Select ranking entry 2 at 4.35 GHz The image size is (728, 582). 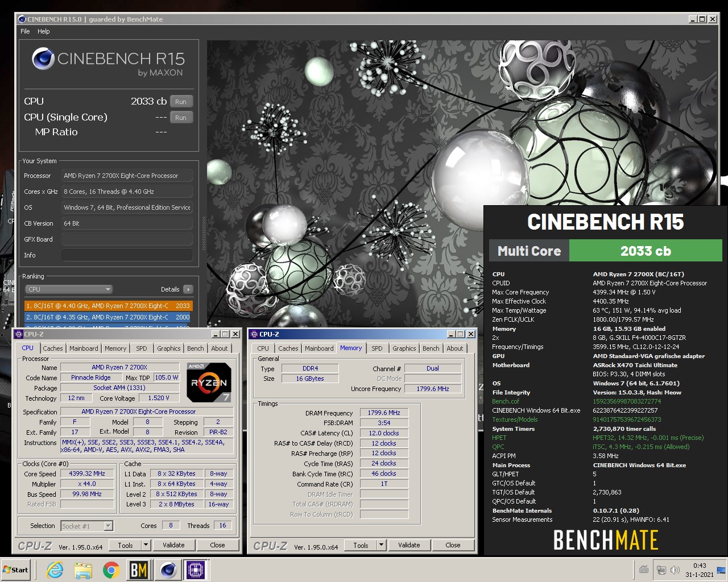(x=108, y=317)
